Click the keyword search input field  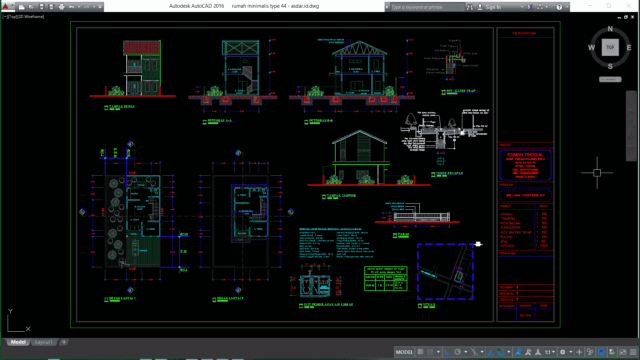coord(427,7)
